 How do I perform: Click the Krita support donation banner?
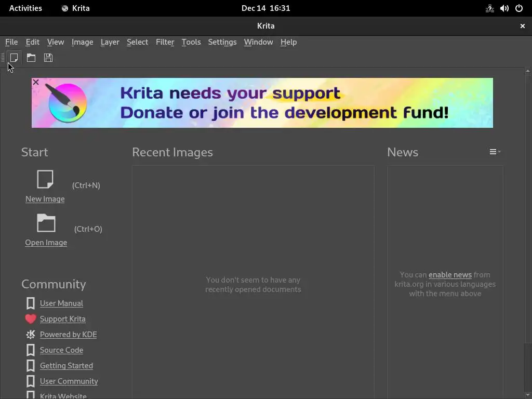pyautogui.click(x=262, y=103)
